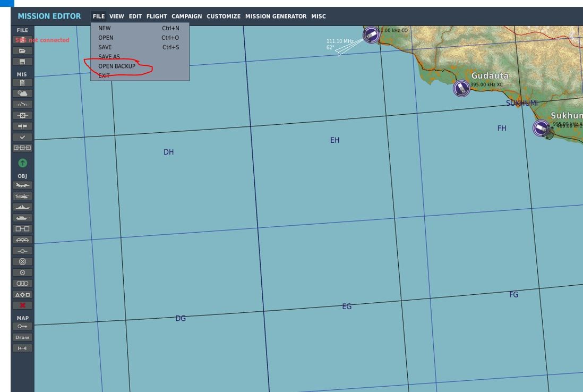Click the DH grid square label
This screenshot has height=392, width=583.
pyautogui.click(x=168, y=152)
